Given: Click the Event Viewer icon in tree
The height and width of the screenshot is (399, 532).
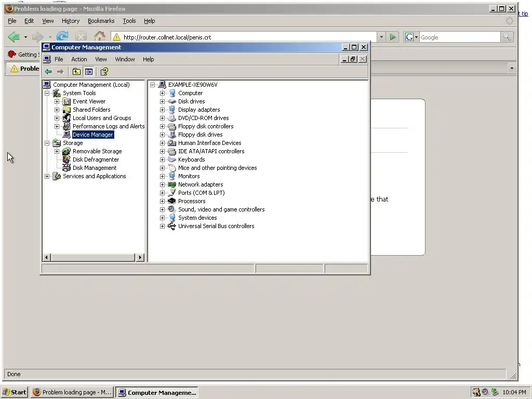Looking at the screenshot, I should click(66, 101).
